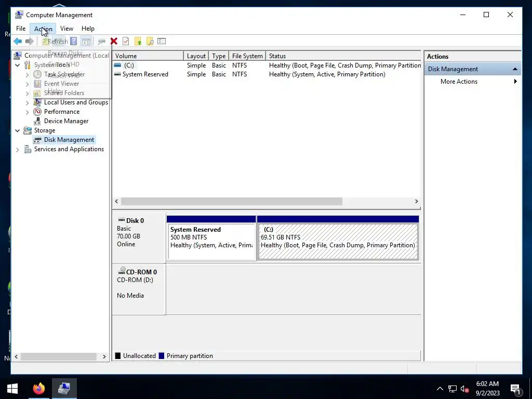Click the volume list horizontal scrollbar thumb
The height and width of the screenshot is (399, 532).
click(232, 201)
